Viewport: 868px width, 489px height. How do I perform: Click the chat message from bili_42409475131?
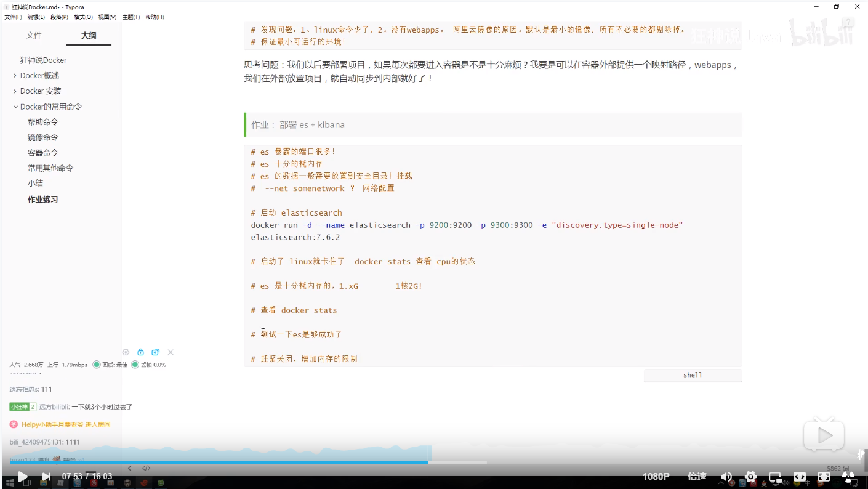[44, 442]
